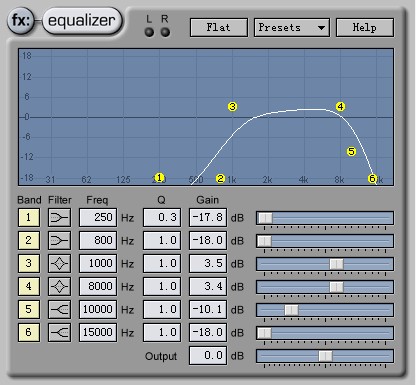
Task: Open the Help button
Action: click(365, 27)
